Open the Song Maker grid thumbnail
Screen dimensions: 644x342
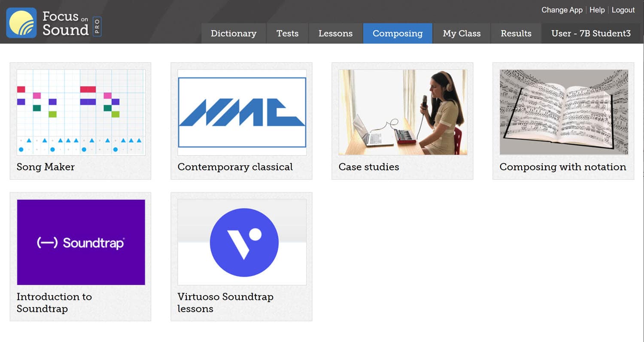click(81, 112)
